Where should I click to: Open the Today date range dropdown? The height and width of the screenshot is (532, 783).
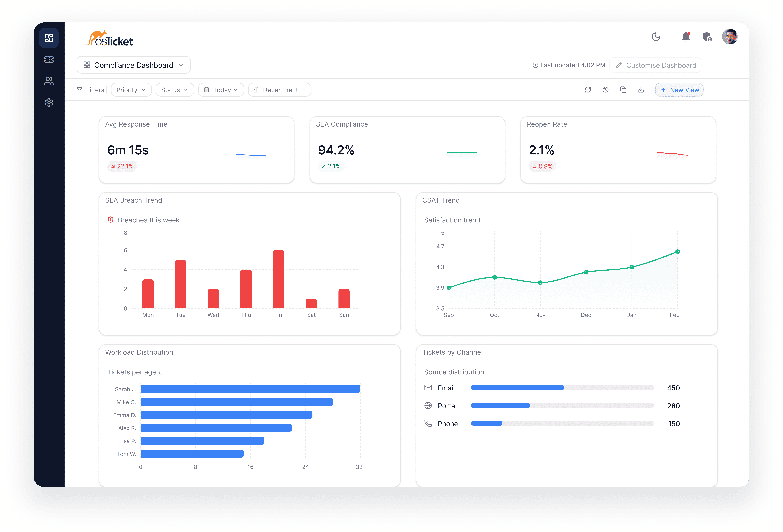pyautogui.click(x=221, y=90)
